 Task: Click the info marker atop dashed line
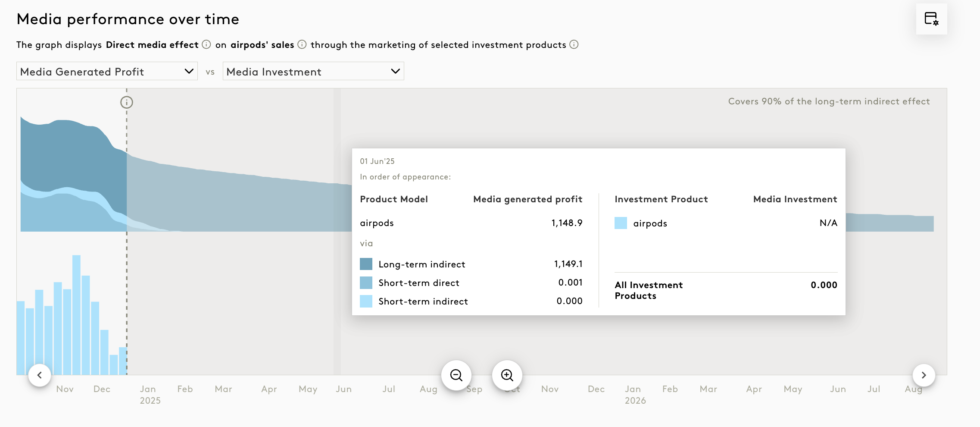127,102
